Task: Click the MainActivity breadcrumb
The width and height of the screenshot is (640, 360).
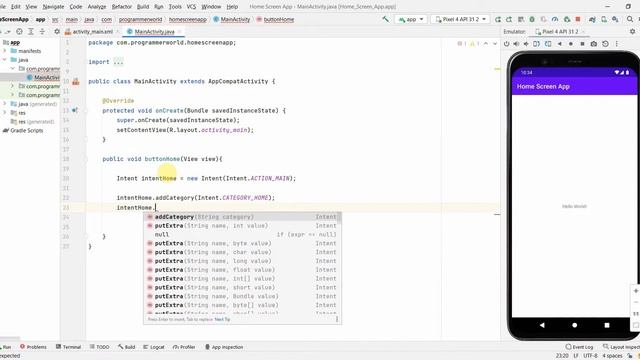Action: [x=231, y=19]
